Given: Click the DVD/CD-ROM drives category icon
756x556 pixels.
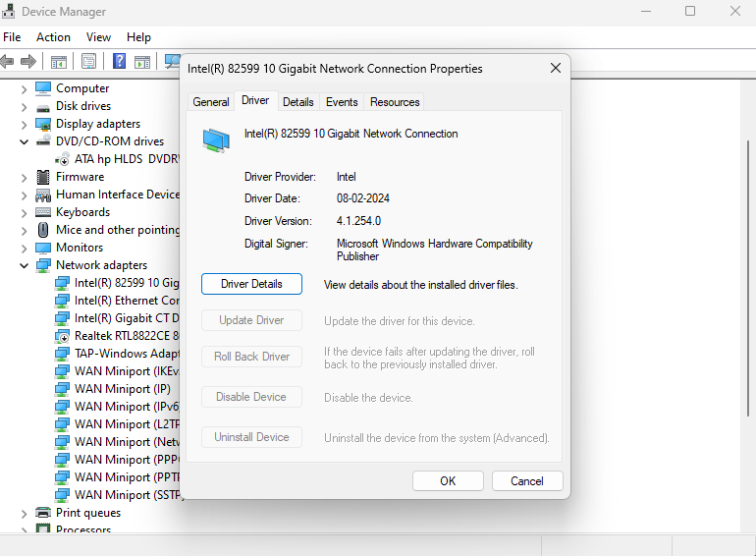Looking at the screenshot, I should click(43, 140).
